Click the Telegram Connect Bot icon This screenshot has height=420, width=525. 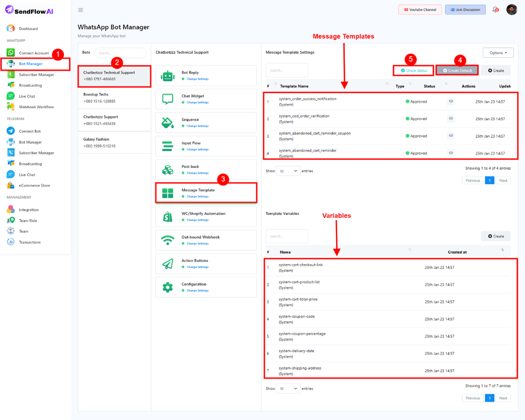(10, 131)
